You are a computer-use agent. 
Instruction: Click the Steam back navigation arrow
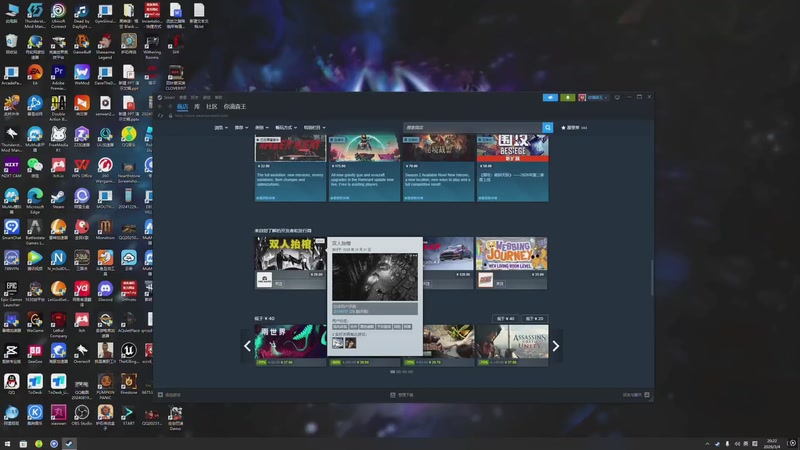pyautogui.click(x=161, y=107)
